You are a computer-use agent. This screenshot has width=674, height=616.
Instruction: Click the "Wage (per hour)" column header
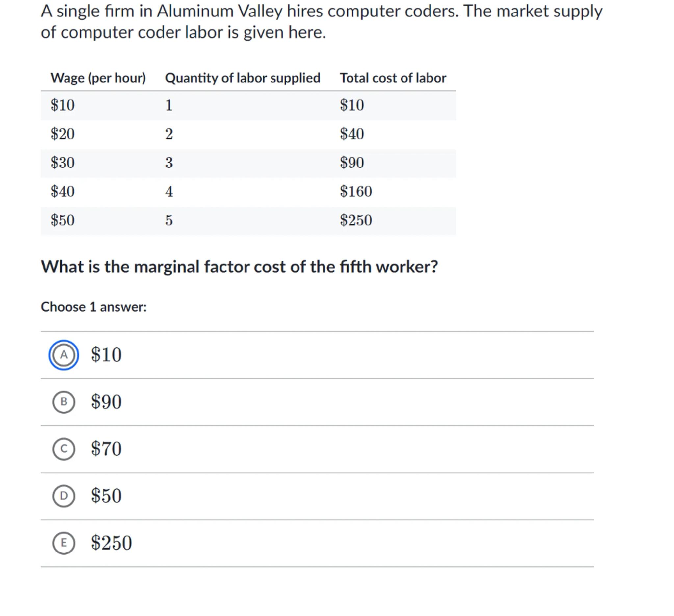[98, 78]
